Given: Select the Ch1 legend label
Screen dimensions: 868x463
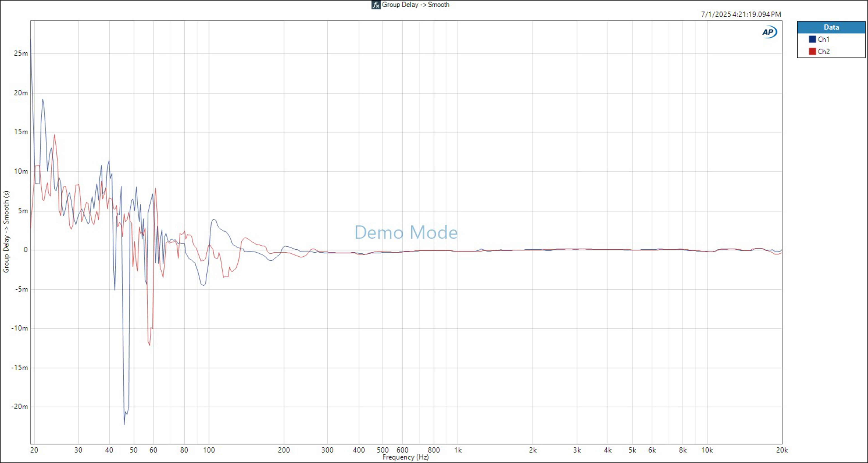Looking at the screenshot, I should 823,39.
